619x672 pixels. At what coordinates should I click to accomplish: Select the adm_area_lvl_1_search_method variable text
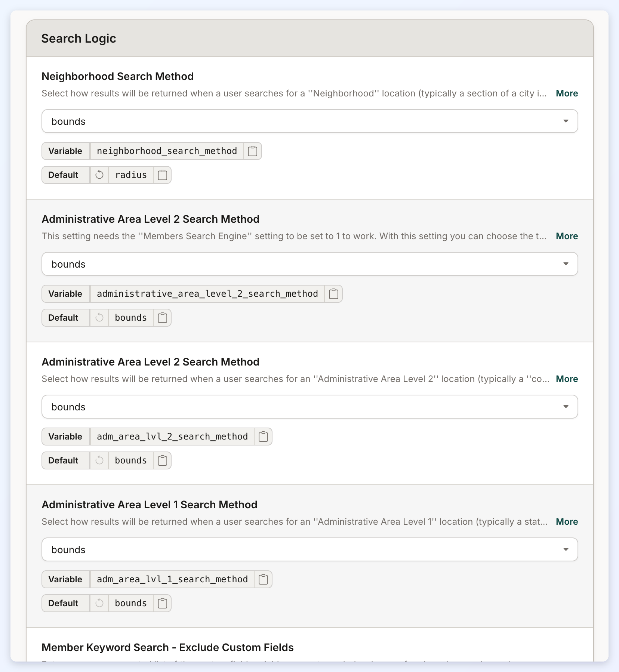[172, 579]
